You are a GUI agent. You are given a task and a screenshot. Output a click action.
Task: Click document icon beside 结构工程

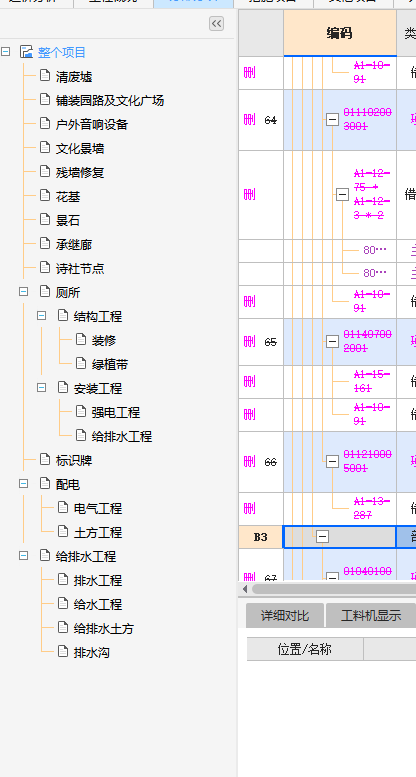tap(63, 315)
